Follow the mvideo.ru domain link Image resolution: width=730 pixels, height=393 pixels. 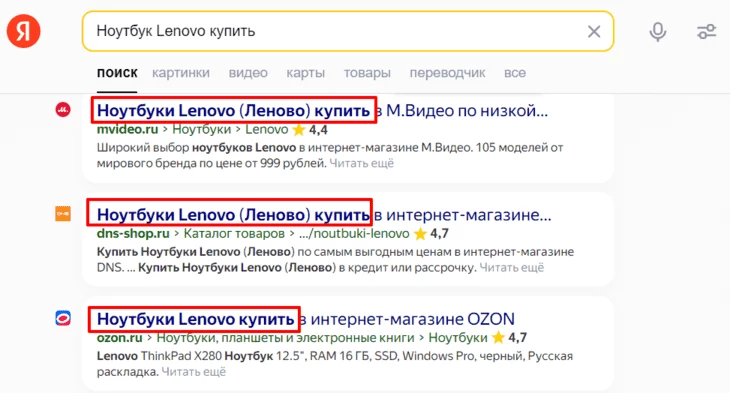click(x=128, y=129)
